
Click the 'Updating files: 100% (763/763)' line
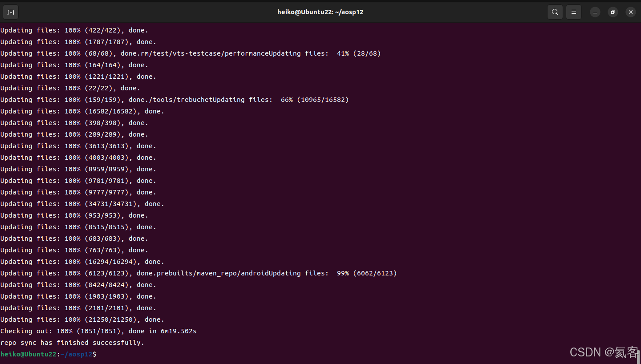coord(74,250)
